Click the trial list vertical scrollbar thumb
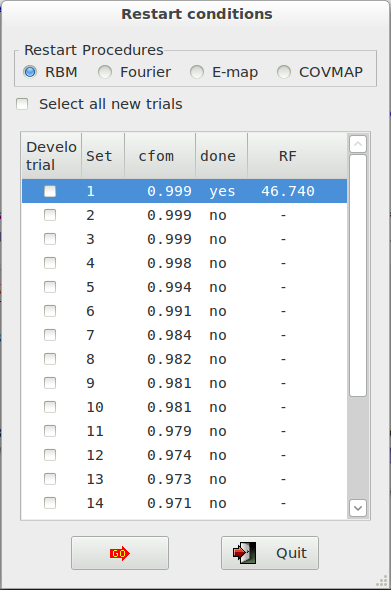The image size is (391, 590). coord(358,275)
